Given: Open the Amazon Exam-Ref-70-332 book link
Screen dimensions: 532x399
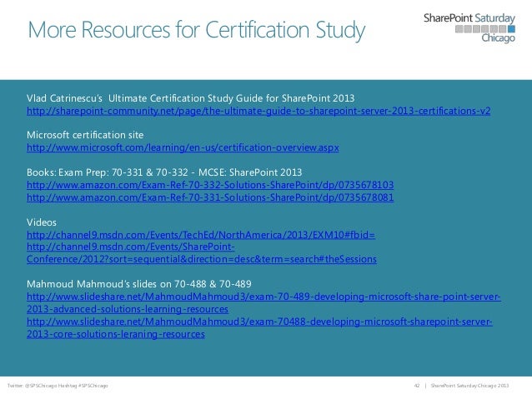Looking at the screenshot, I should (210, 185).
